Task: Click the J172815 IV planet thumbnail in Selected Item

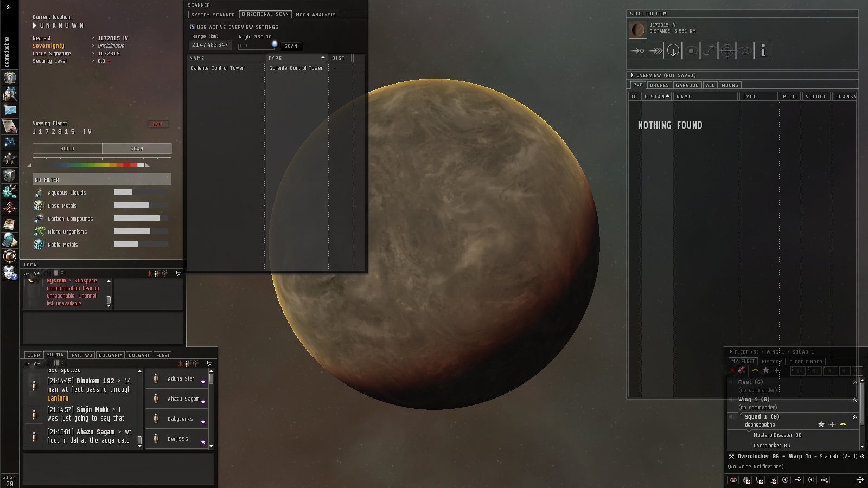Action: pyautogui.click(x=637, y=29)
